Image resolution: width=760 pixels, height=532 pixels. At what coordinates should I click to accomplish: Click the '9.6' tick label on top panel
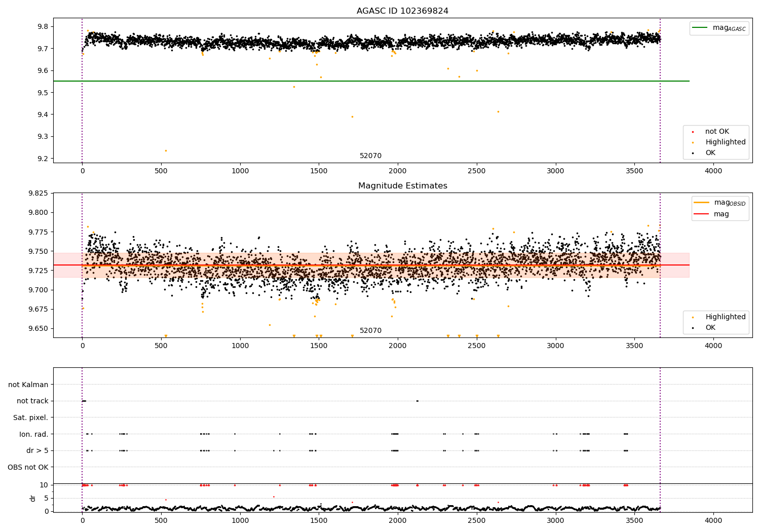[x=43, y=70]
